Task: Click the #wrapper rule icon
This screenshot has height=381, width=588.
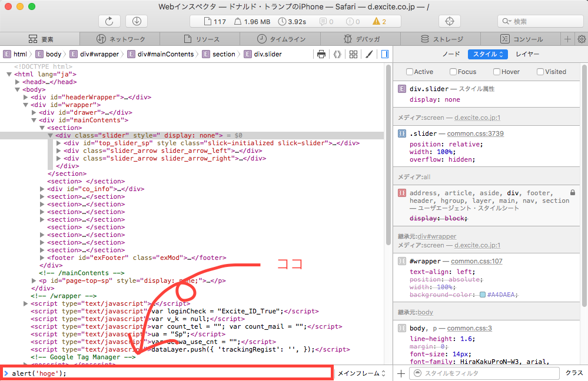Action: (402, 261)
